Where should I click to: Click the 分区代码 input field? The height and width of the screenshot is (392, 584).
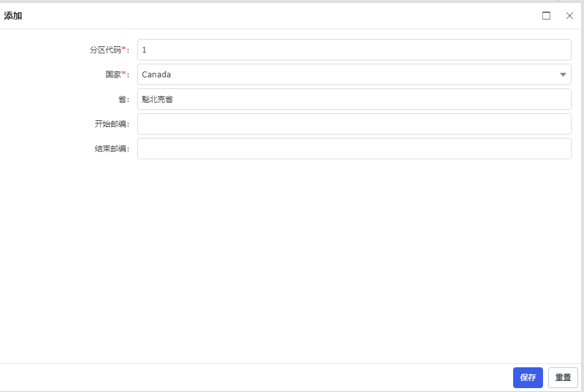(x=354, y=50)
